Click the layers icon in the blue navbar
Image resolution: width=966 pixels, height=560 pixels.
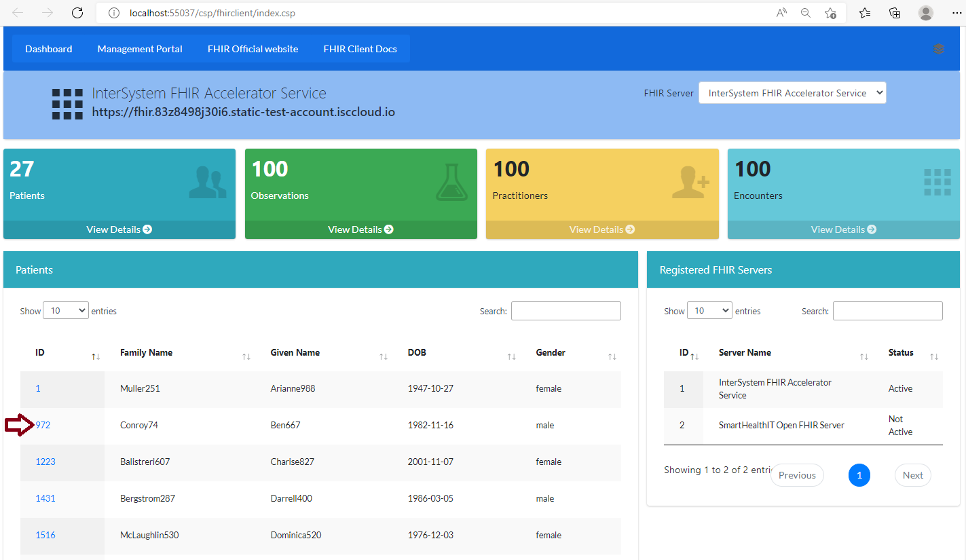[939, 49]
